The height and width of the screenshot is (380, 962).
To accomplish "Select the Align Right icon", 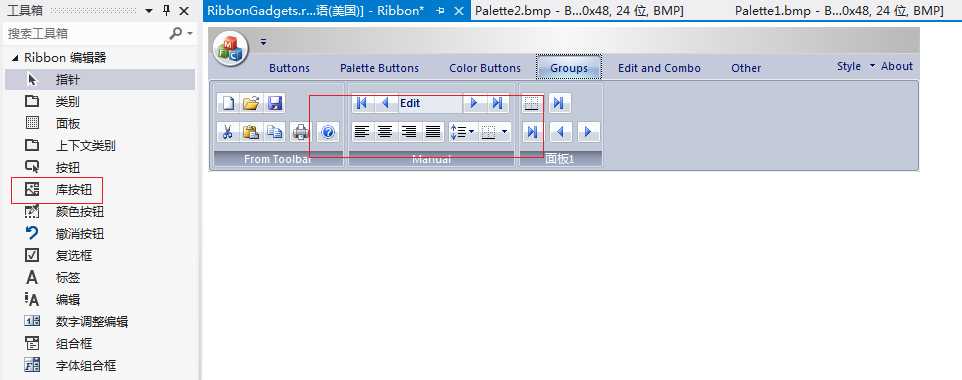I will (409, 131).
